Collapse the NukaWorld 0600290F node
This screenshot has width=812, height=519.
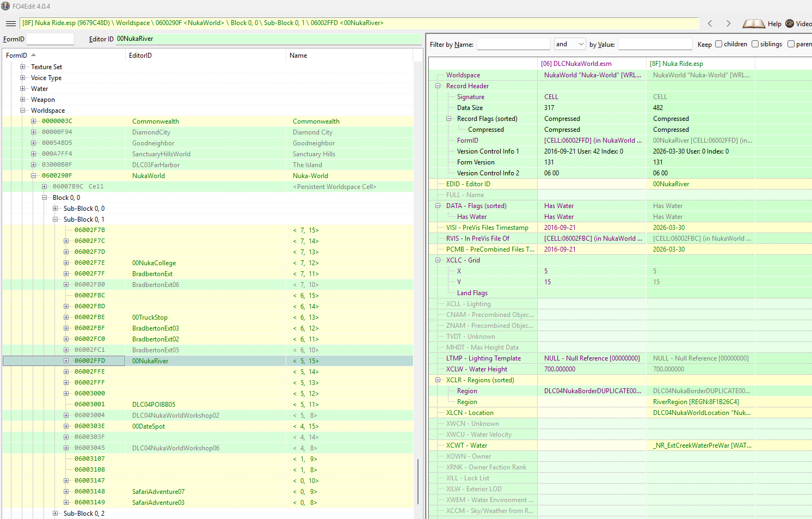coord(34,176)
